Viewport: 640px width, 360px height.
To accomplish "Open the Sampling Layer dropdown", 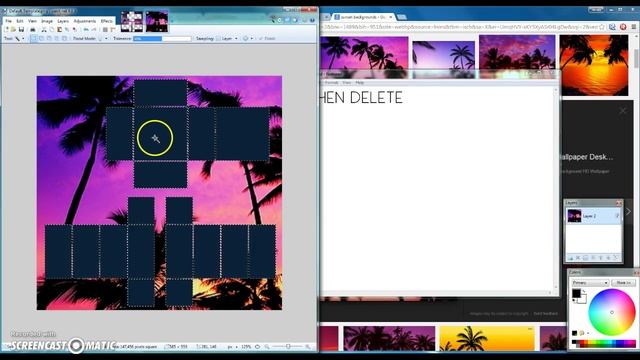I will (227, 38).
